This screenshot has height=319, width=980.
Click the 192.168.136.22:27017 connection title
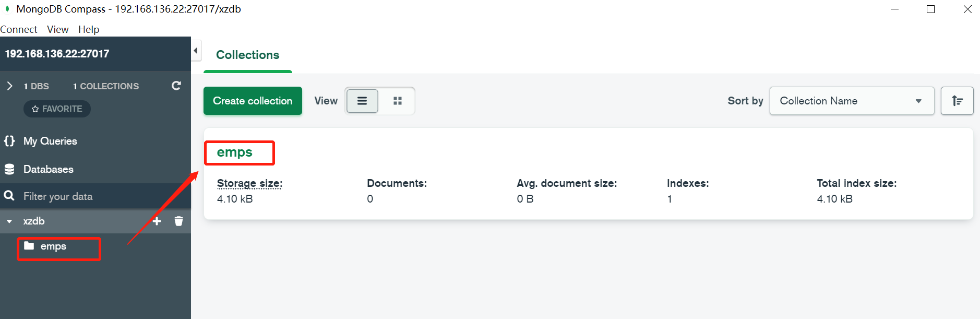(57, 54)
